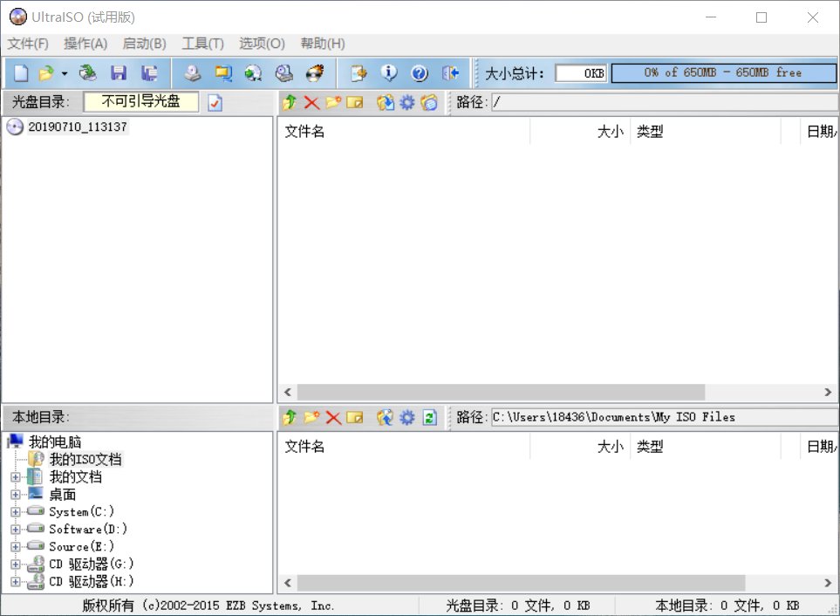Image resolution: width=840 pixels, height=616 pixels.
Task: Click the blue Info icon in toolbar
Action: 389,73
